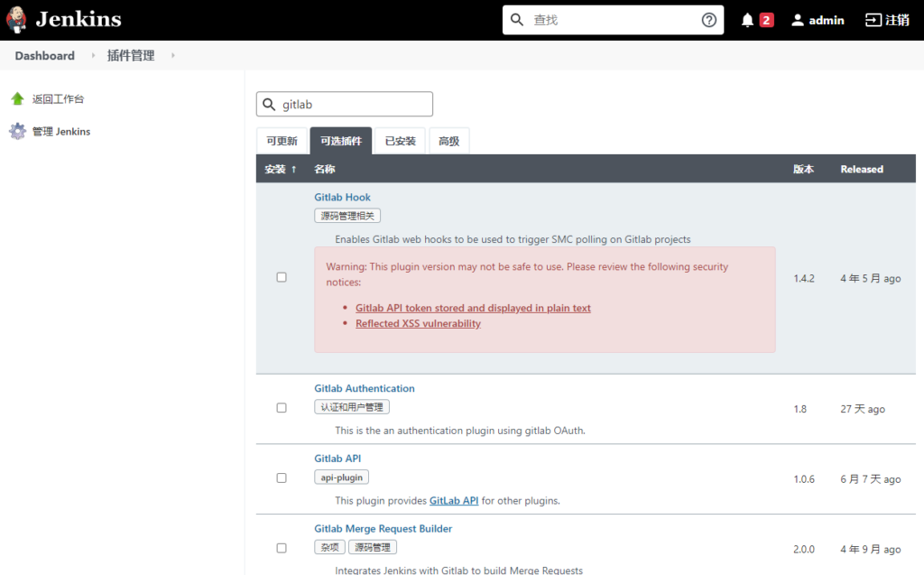The width and height of the screenshot is (924, 575).
Task: Click the 源码管理 category tag
Action: (373, 547)
